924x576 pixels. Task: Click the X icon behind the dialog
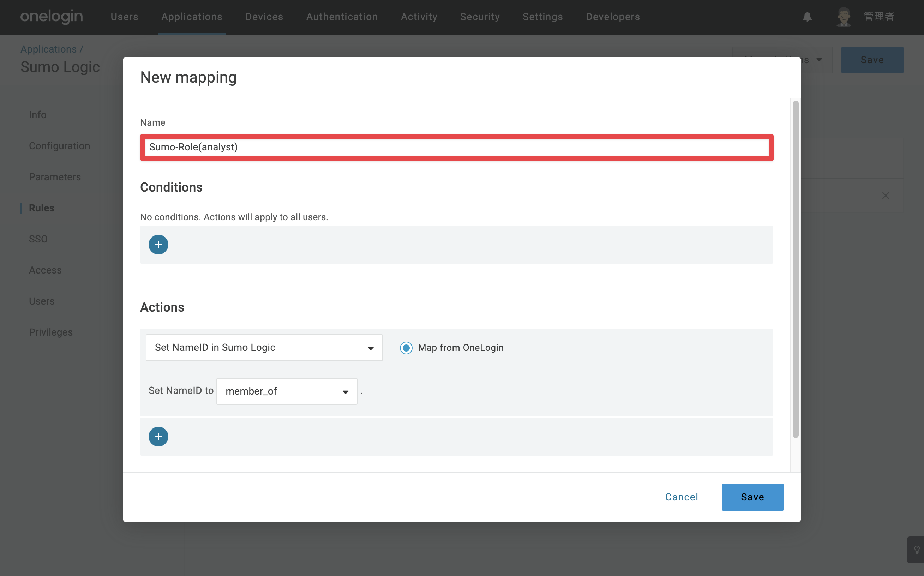[x=886, y=196]
